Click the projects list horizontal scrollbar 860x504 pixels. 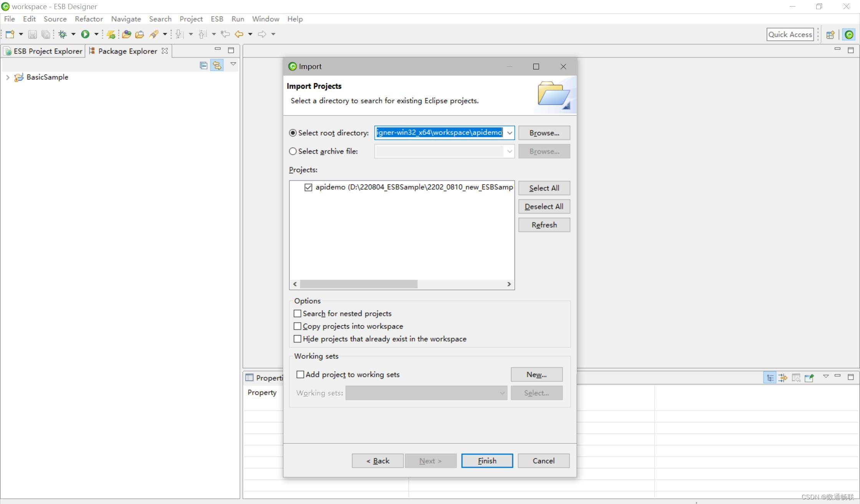[x=359, y=284]
